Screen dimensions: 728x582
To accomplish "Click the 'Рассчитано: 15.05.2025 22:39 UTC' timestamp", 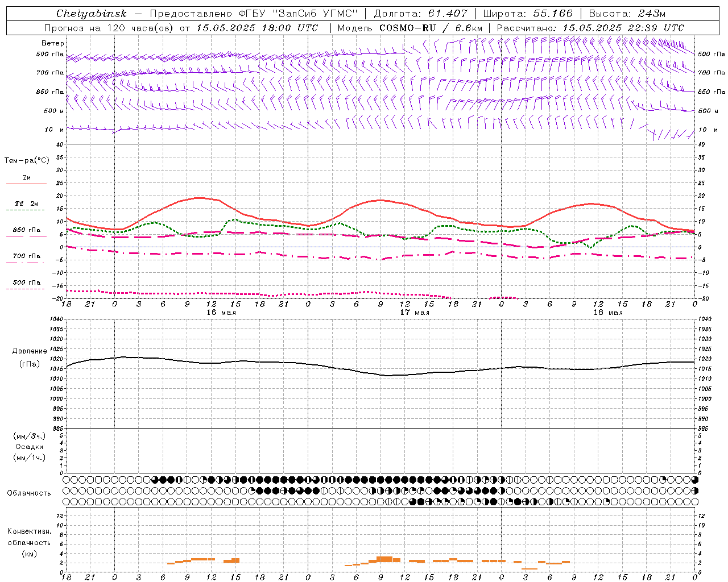I will click(590, 28).
